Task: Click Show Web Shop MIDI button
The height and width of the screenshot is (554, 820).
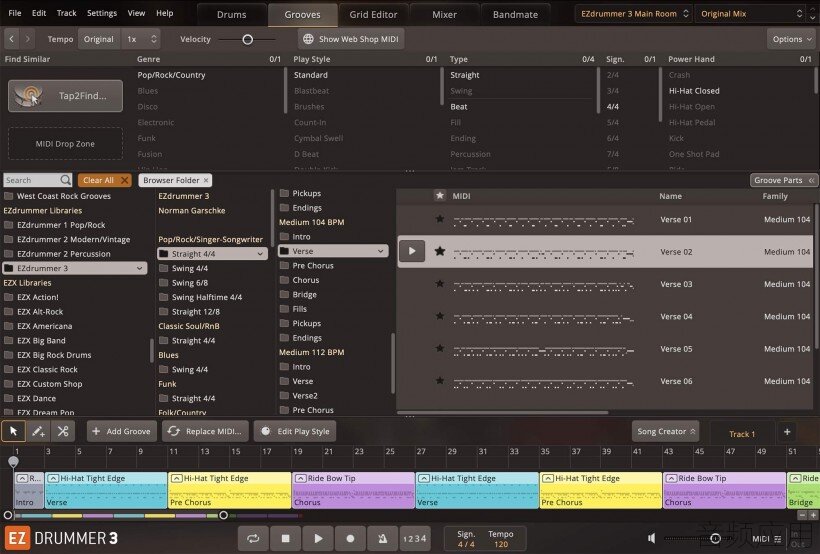Action: click(351, 39)
